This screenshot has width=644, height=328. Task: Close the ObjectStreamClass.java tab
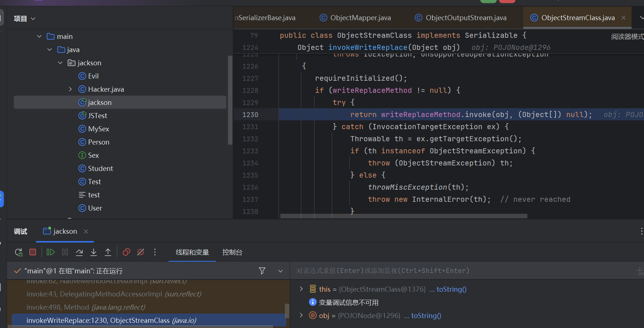[x=623, y=18]
